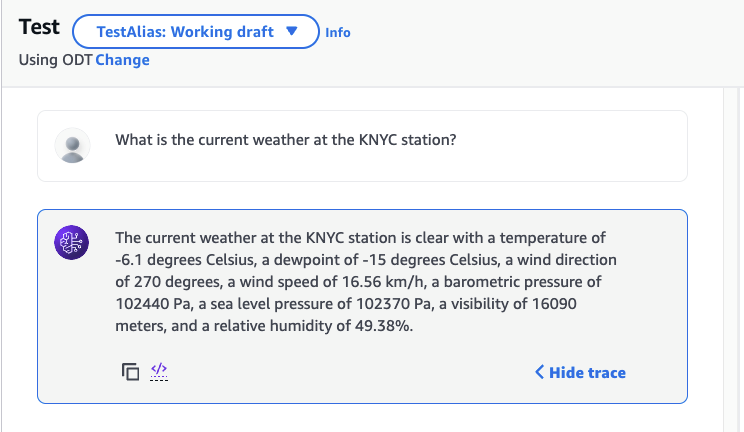
Task: Click the purple agent avatar icon
Action: (x=72, y=244)
